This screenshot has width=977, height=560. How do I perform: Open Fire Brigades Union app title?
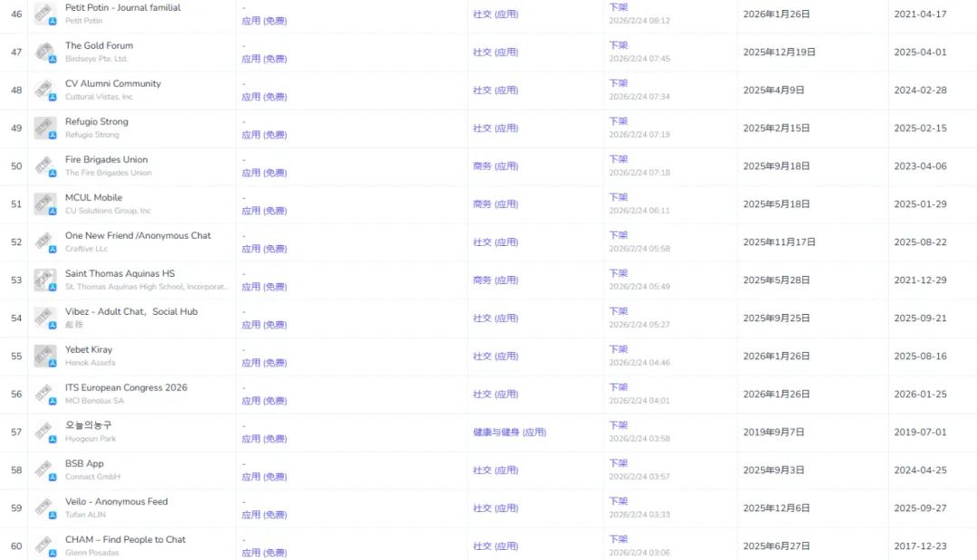106,160
